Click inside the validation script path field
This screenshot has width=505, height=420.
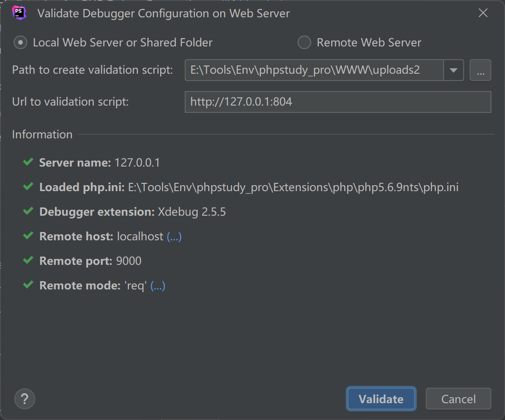pyautogui.click(x=314, y=70)
